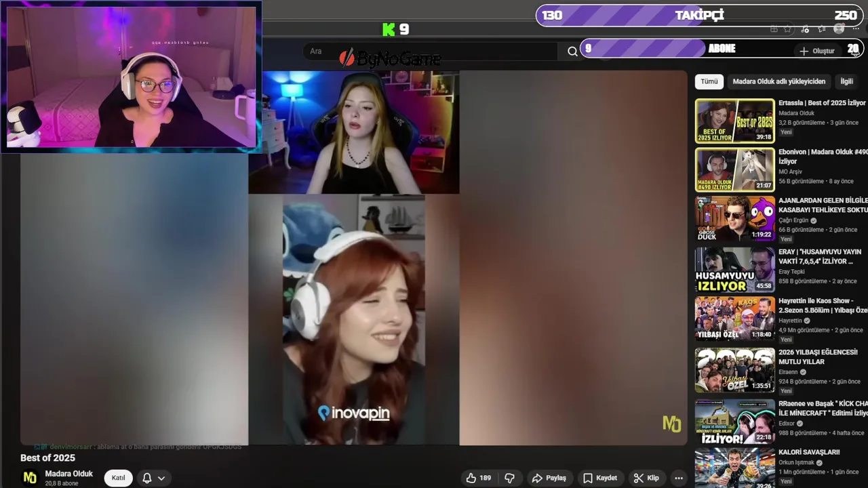868x488 pixels.
Task: Click verified badge next to Çağrı Ergün
Action: pos(814,220)
